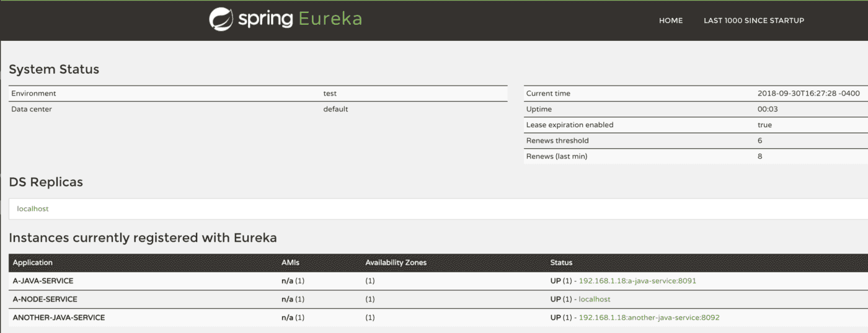Select the A-NODE-SERVICE application name

[45, 299]
